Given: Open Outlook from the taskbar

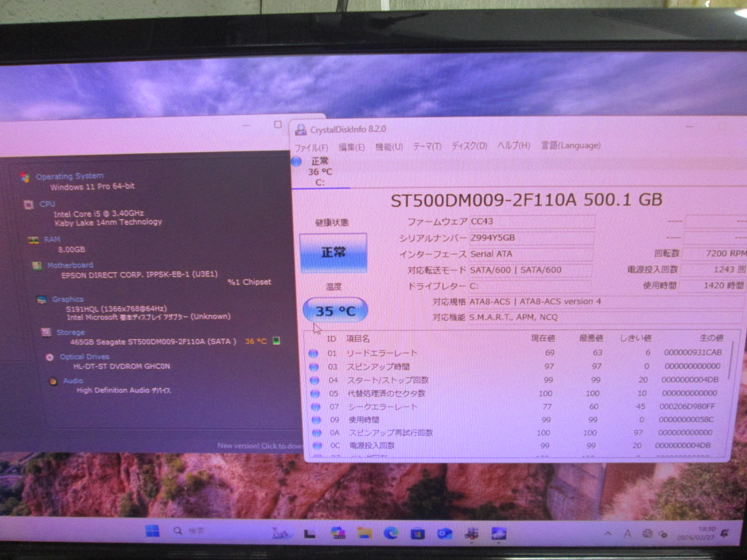Looking at the screenshot, I should click(x=444, y=533).
